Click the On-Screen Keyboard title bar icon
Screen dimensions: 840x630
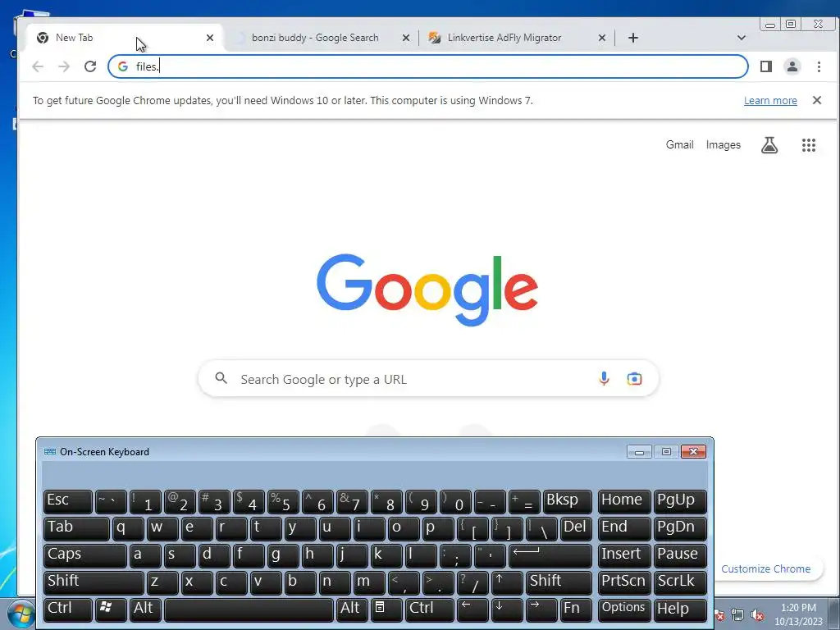50,452
